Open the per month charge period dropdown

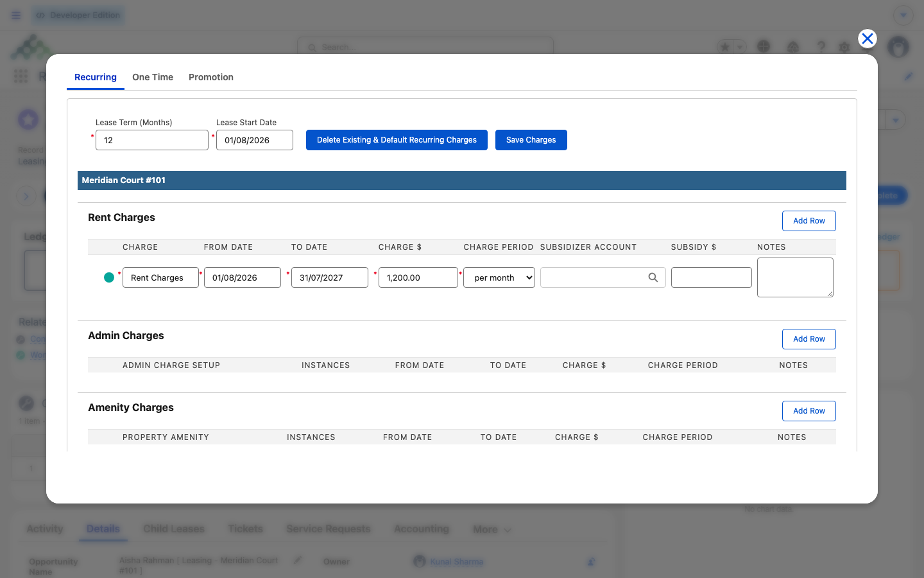(x=499, y=277)
